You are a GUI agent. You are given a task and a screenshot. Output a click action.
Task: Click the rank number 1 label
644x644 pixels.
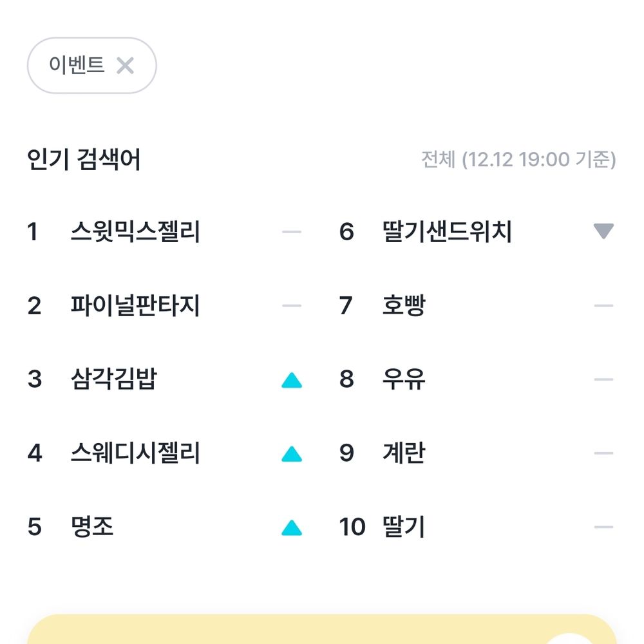click(33, 232)
